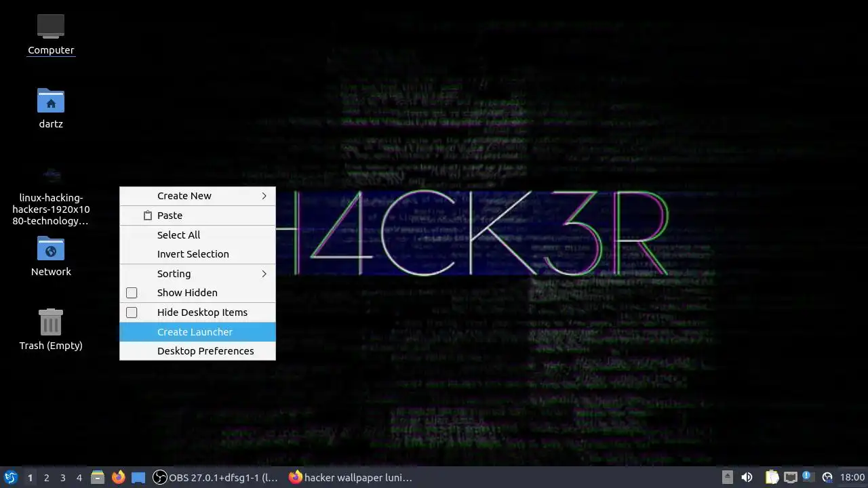Image resolution: width=868 pixels, height=488 pixels.
Task: Choose Create Launcher from context menu
Action: pyautogui.click(x=197, y=332)
